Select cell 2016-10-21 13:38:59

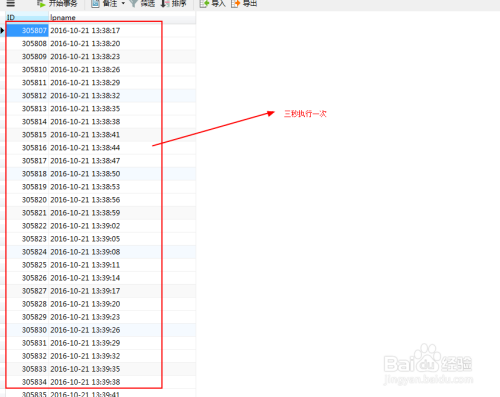(x=122, y=212)
